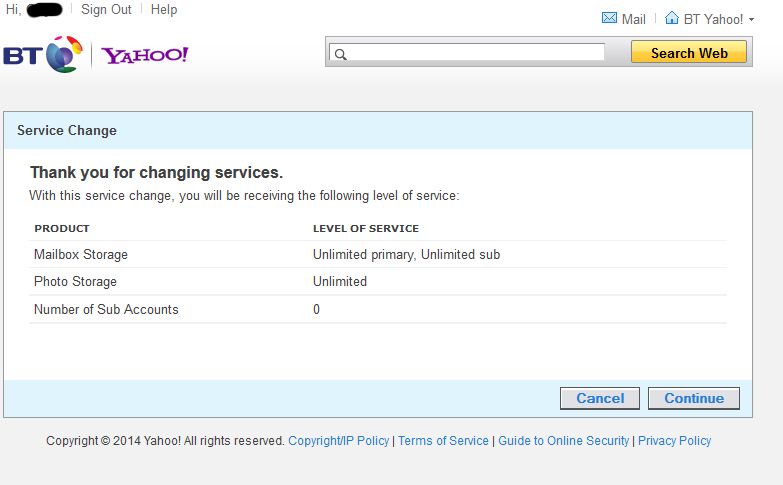Read the Privacy Policy
783x485 pixels.
[x=674, y=441]
